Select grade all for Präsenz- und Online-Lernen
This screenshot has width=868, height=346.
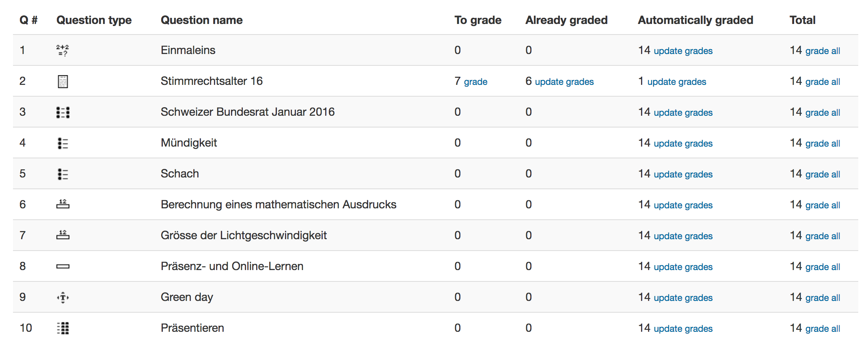click(823, 267)
